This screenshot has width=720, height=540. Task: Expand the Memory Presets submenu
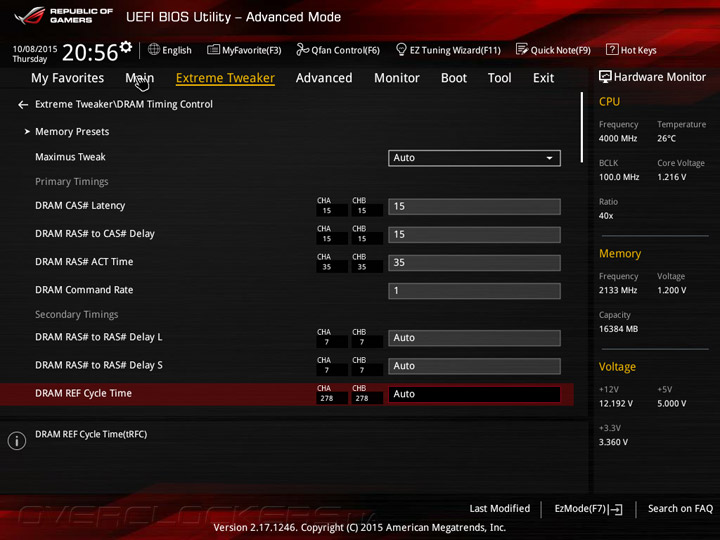point(72,132)
